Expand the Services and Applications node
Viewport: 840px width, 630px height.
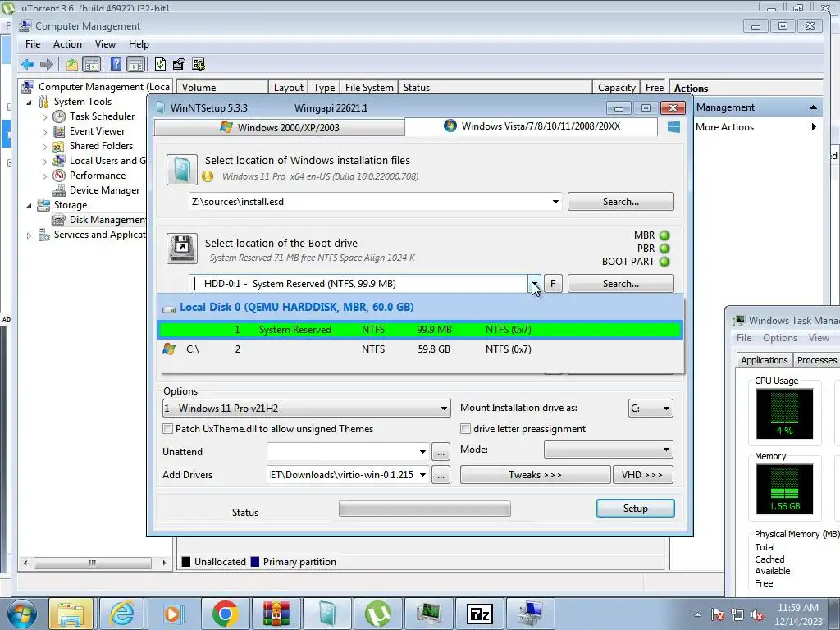coord(29,235)
